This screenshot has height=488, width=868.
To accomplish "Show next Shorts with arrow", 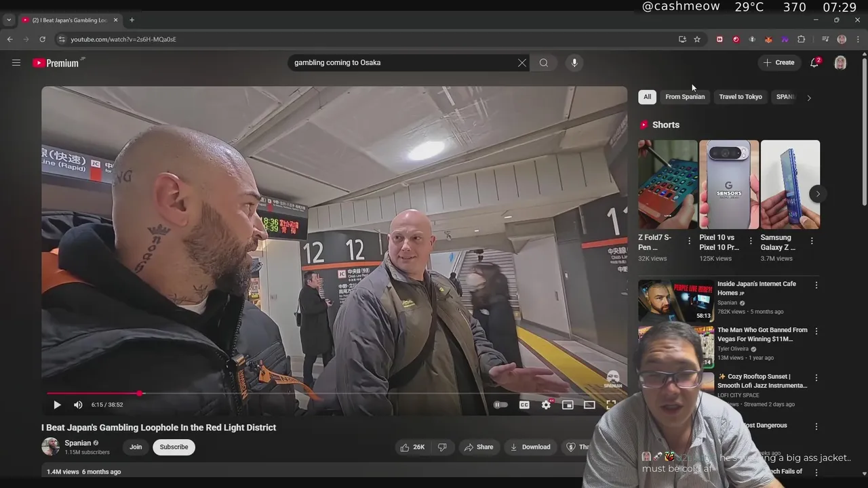I will point(818,194).
